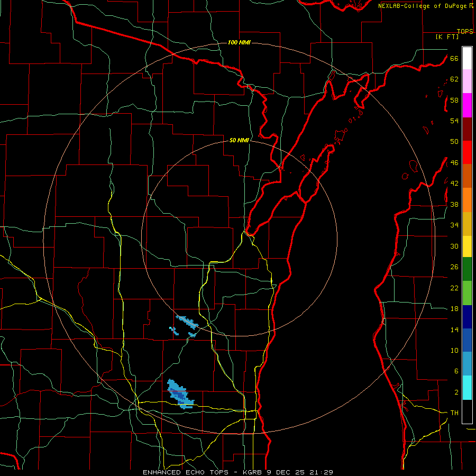Click the bright red legend color band
Viewport: 476px width, 476px height.
click(x=467, y=152)
